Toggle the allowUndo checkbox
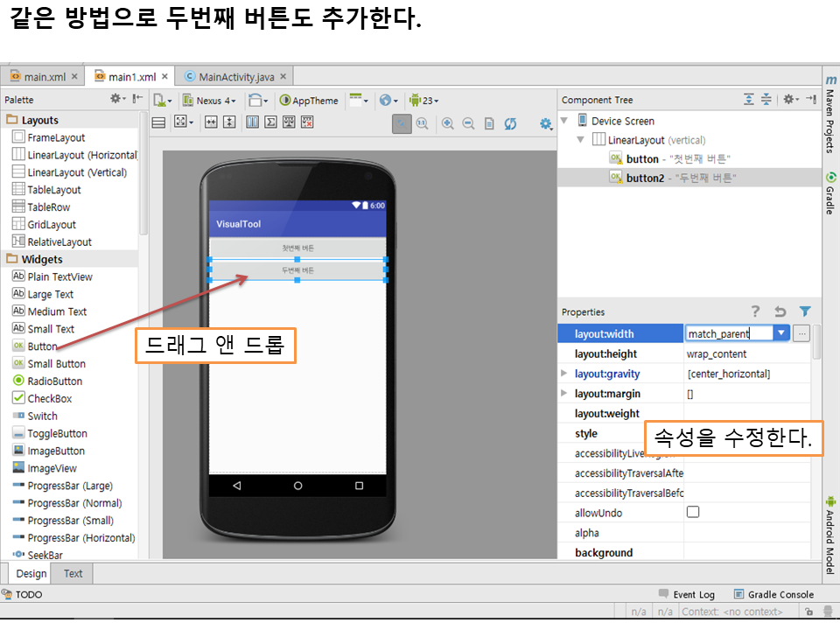Image resolution: width=840 pixels, height=630 pixels. coord(693,513)
